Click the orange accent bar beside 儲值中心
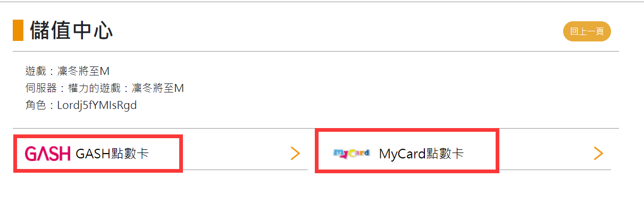Viewport: 644px width, 203px height. coord(18,30)
